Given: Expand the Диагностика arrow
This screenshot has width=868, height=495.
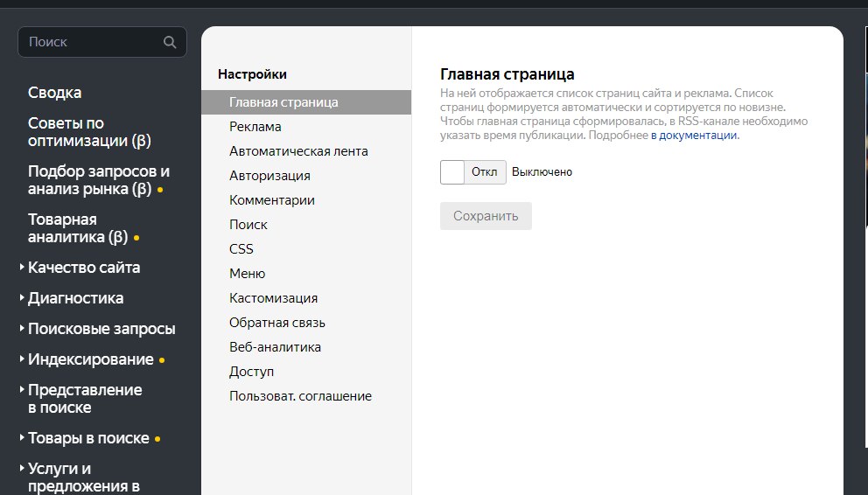Looking at the screenshot, I should click(x=22, y=297).
